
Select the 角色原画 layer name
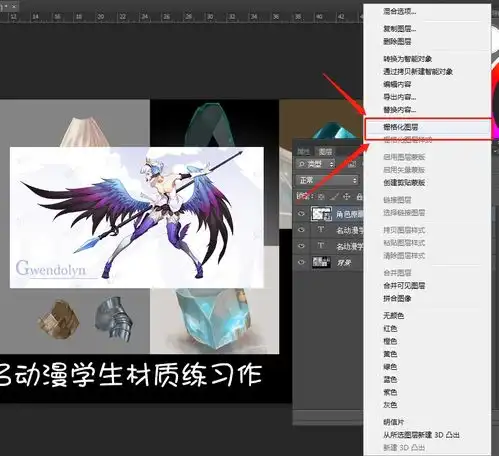[x=349, y=214]
